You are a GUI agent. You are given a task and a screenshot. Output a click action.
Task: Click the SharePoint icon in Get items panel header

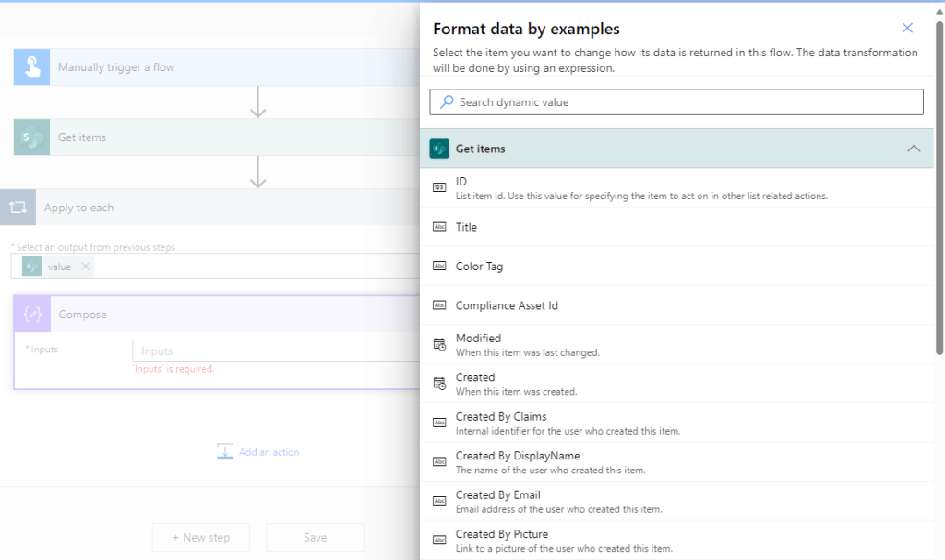439,149
